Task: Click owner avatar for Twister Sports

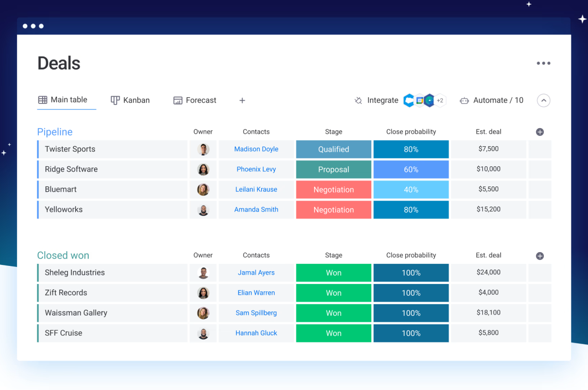Action: [x=203, y=149]
